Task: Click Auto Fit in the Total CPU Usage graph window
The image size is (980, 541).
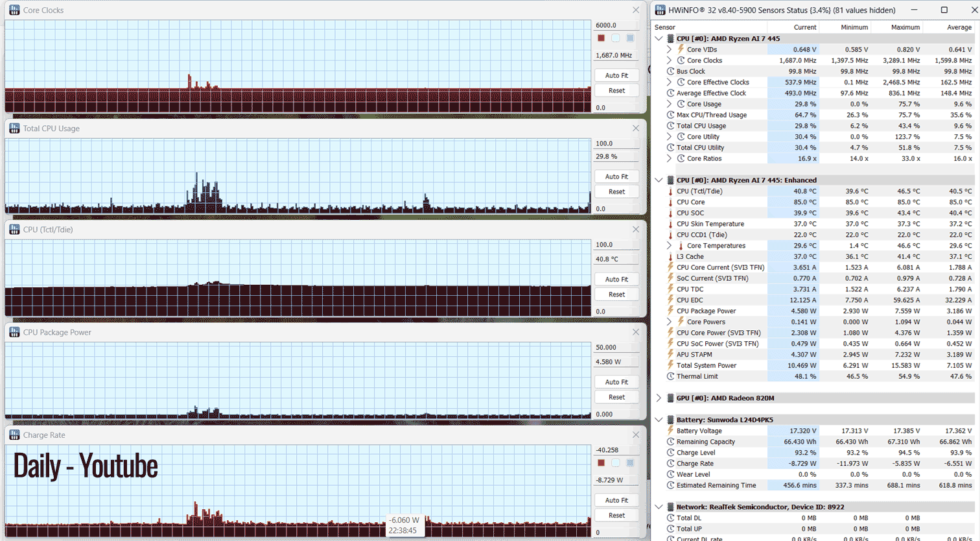Action: 616,176
